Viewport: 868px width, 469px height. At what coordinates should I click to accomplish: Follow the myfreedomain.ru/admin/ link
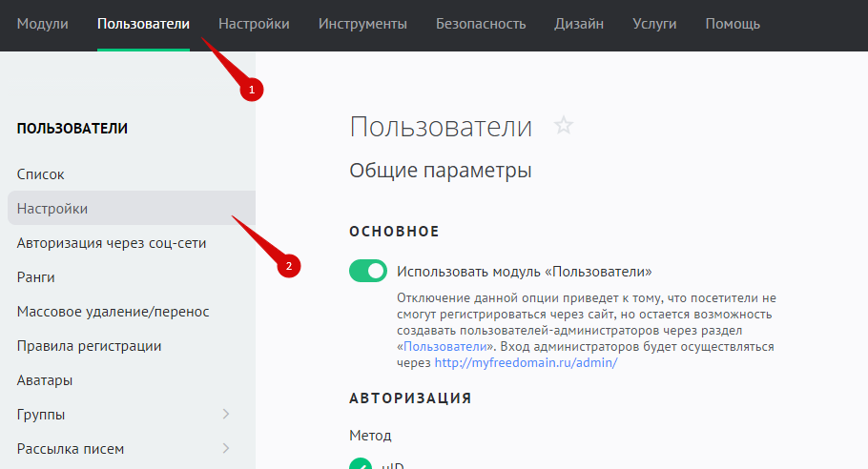526,363
